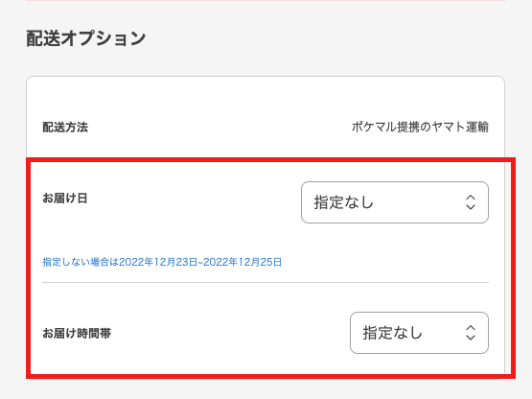The height and width of the screenshot is (399, 532).
Task: Click the 2022年12月23日 start date in note
Action: coord(158,262)
